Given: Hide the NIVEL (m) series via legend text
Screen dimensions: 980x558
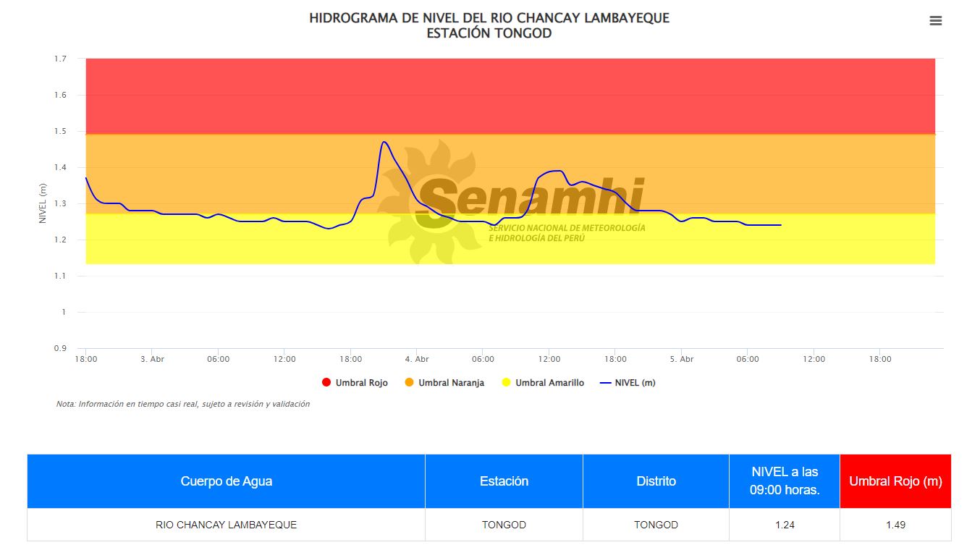Looking at the screenshot, I should [635, 383].
